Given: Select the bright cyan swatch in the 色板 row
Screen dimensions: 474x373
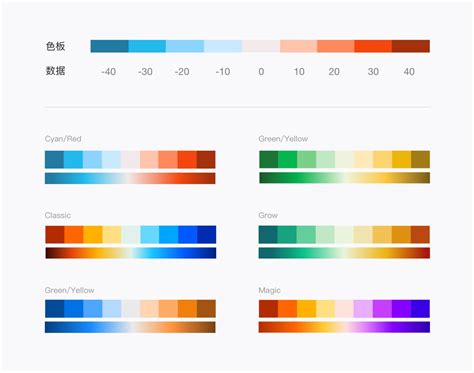Looking at the screenshot, I should pos(147,46).
